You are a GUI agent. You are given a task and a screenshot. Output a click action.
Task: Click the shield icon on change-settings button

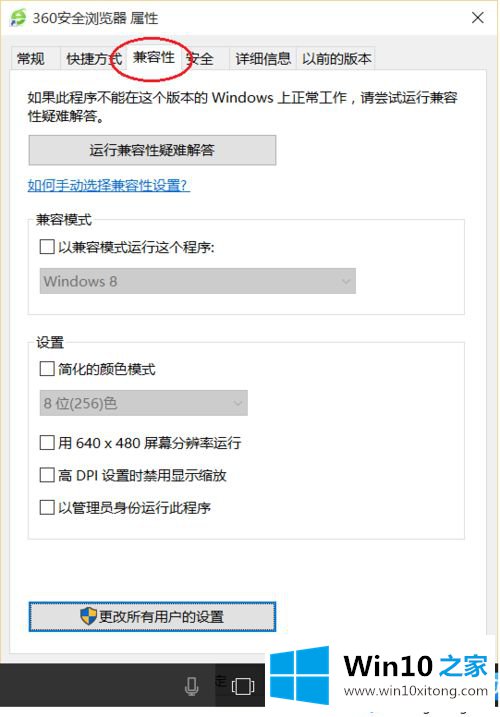(88, 616)
